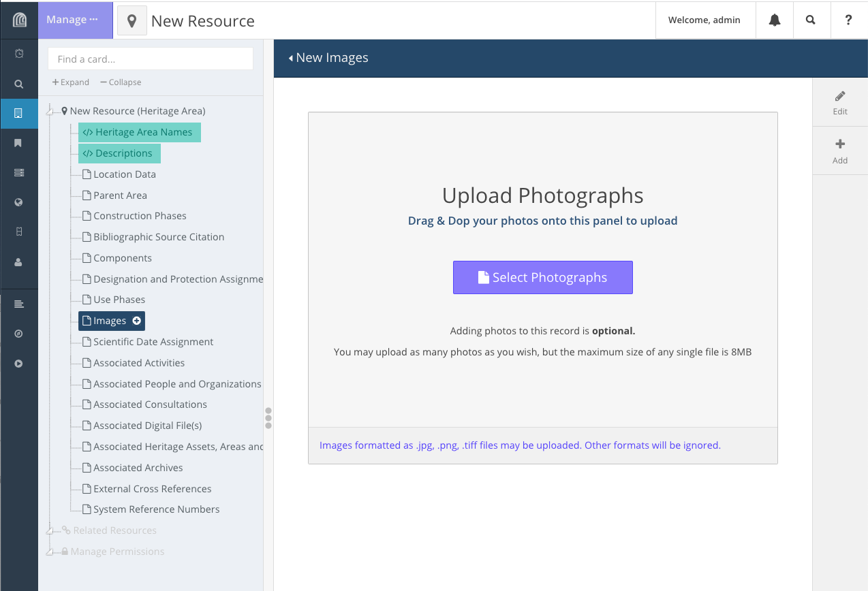Open the Arches home icon
Viewport: 868px width, 591px height.
18,19
